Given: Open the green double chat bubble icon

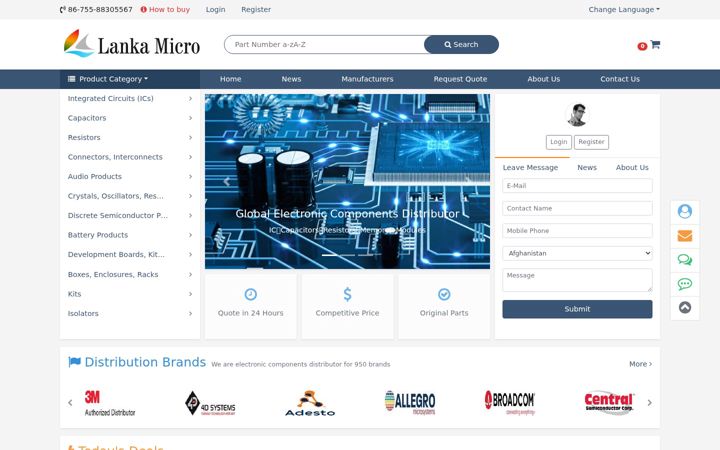Looking at the screenshot, I should click(x=685, y=260).
